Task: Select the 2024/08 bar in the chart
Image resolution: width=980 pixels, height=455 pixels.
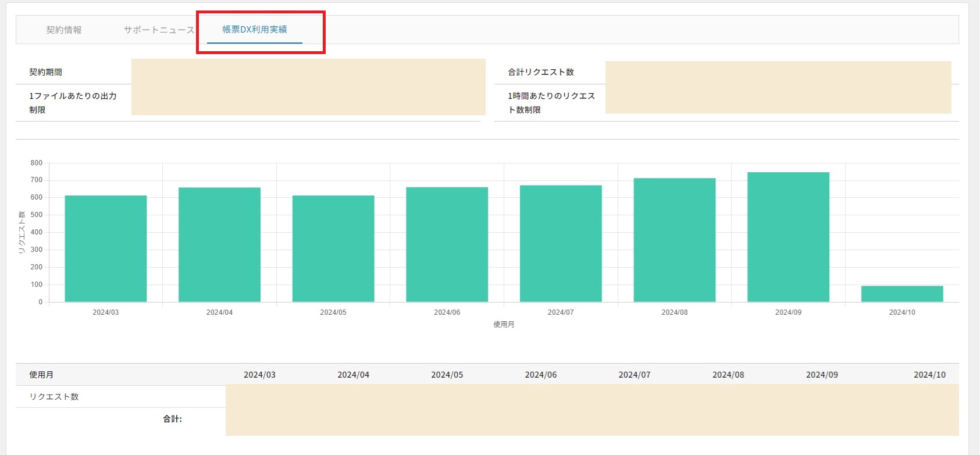Action: [x=674, y=240]
